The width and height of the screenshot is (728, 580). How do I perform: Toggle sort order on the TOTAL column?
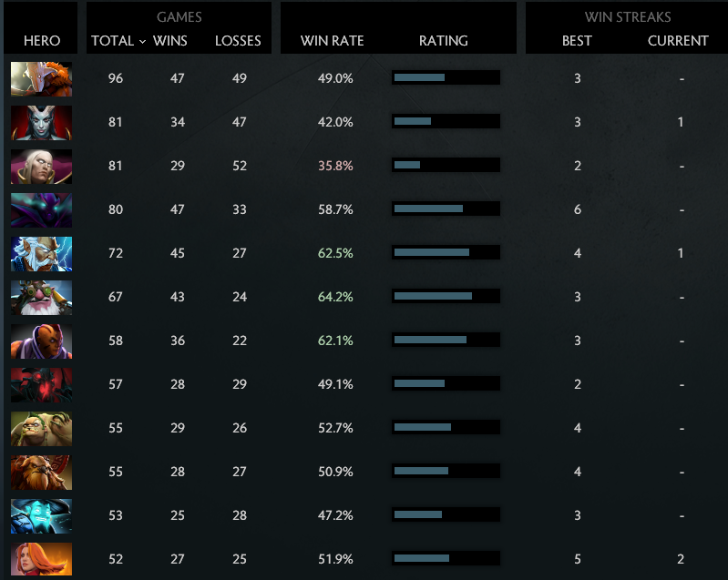118,41
